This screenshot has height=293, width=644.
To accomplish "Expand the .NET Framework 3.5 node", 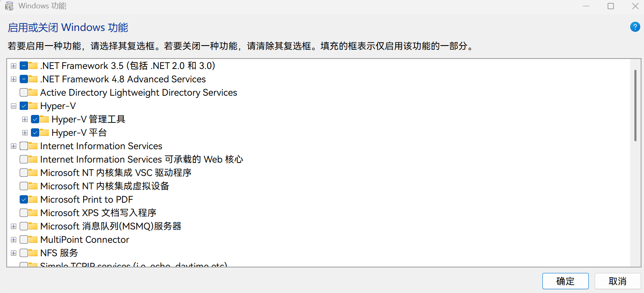I will point(13,66).
